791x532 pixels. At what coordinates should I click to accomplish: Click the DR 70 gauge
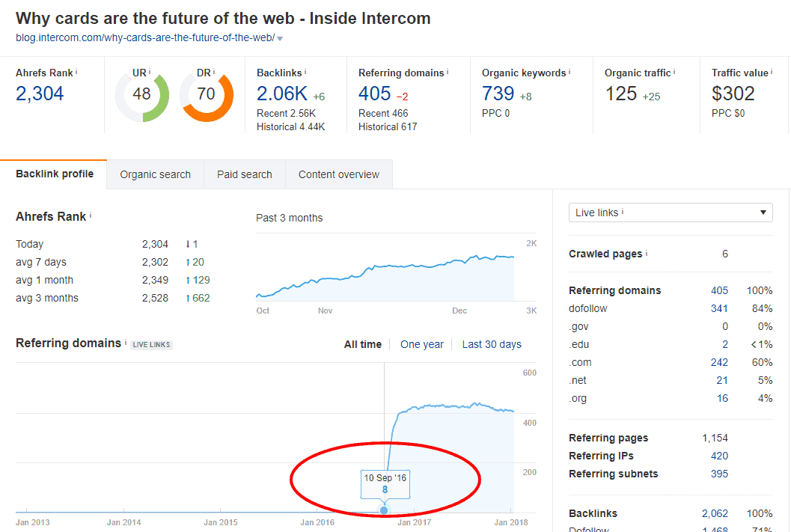click(207, 95)
